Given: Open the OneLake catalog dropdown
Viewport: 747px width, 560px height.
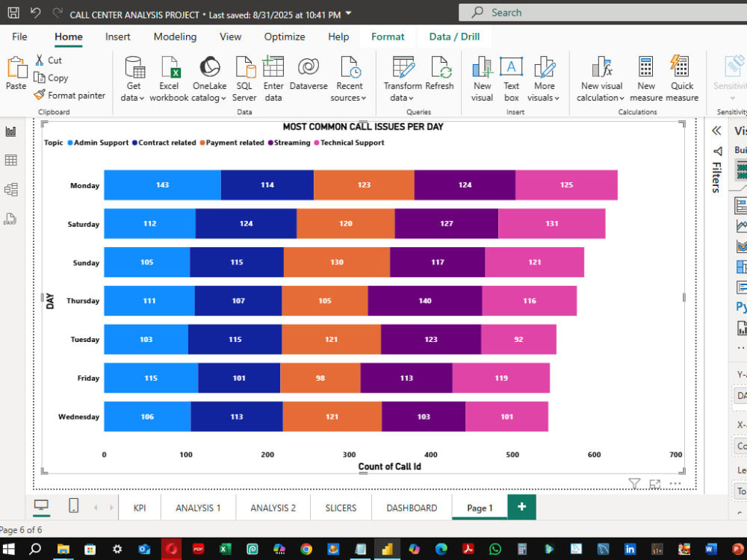Looking at the screenshot, I should point(209,78).
